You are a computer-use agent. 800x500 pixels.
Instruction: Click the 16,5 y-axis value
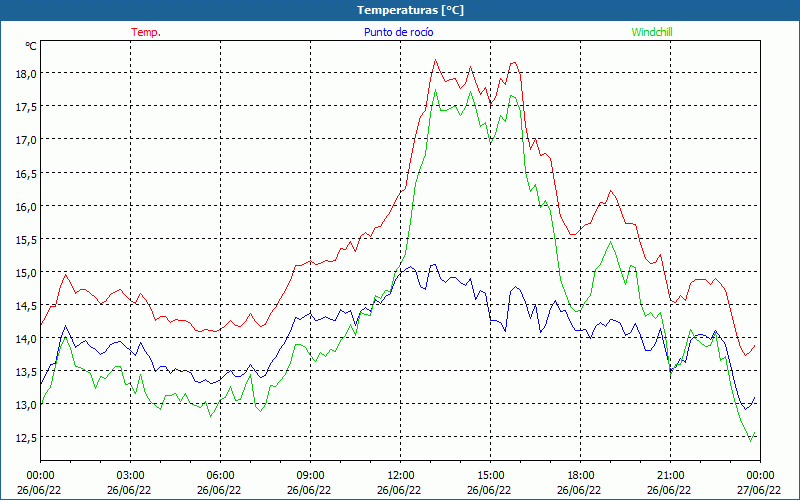point(27,173)
